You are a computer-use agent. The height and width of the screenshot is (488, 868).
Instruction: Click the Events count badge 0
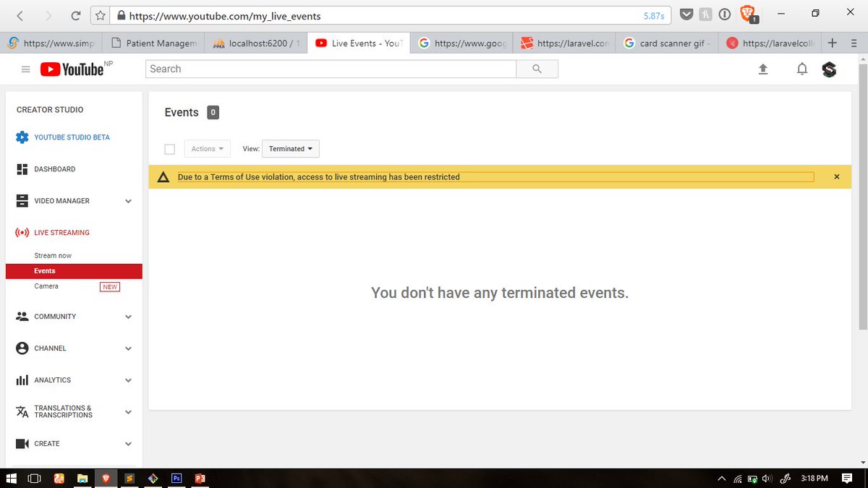coord(213,112)
